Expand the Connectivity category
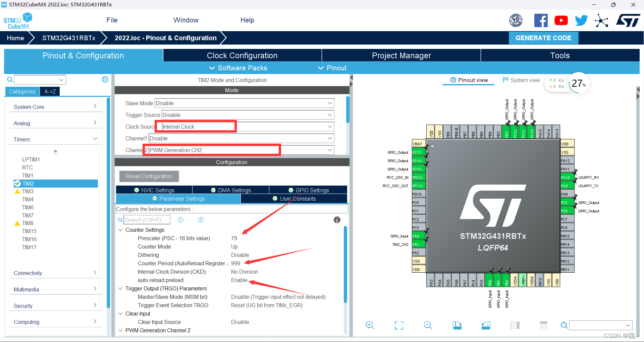The width and height of the screenshot is (644, 342). tap(55, 273)
